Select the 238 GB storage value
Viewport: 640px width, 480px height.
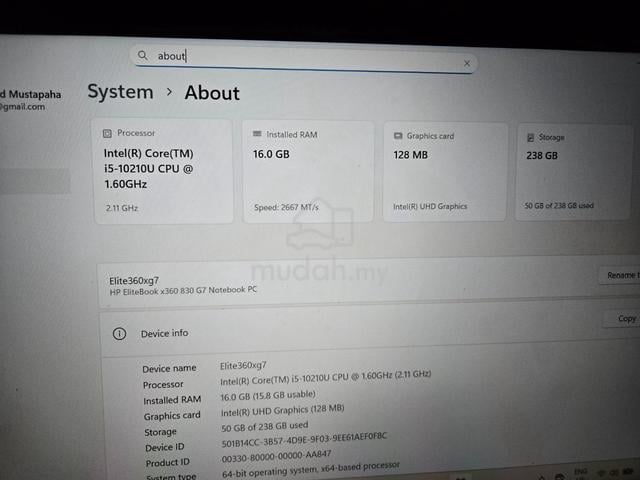pyautogui.click(x=542, y=156)
